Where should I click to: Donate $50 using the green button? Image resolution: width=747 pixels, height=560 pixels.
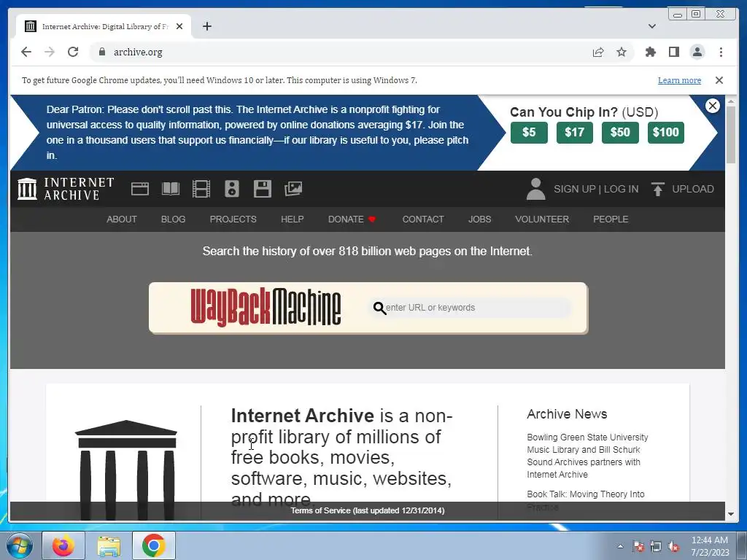click(x=620, y=133)
